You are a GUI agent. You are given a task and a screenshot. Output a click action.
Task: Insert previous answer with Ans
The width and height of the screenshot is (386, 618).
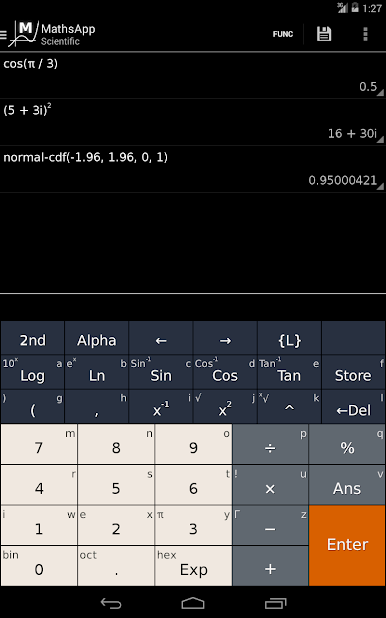point(347,485)
